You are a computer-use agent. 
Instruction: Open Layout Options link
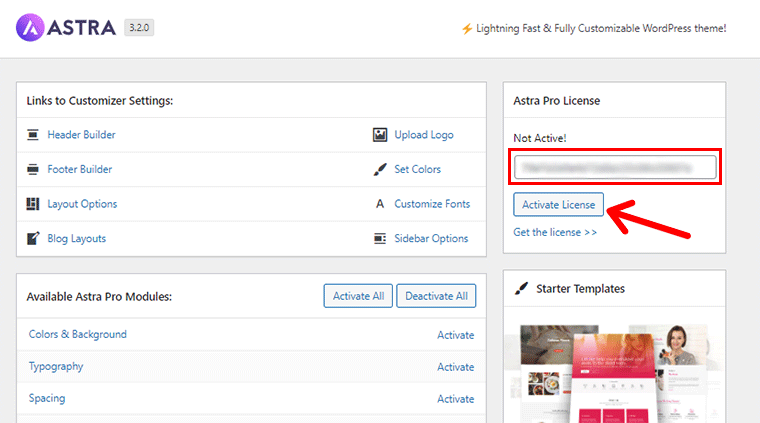coord(82,204)
